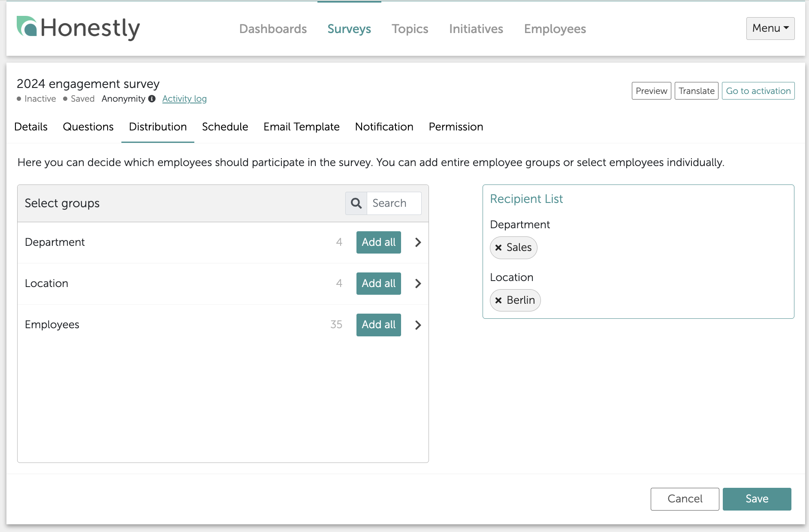
Task: Switch to the Schedule tab
Action: tap(225, 127)
